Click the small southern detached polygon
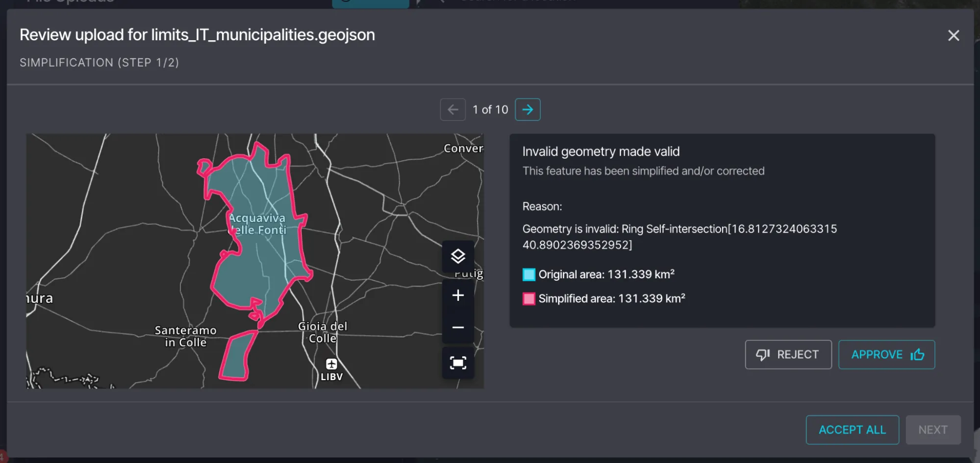 (x=237, y=355)
